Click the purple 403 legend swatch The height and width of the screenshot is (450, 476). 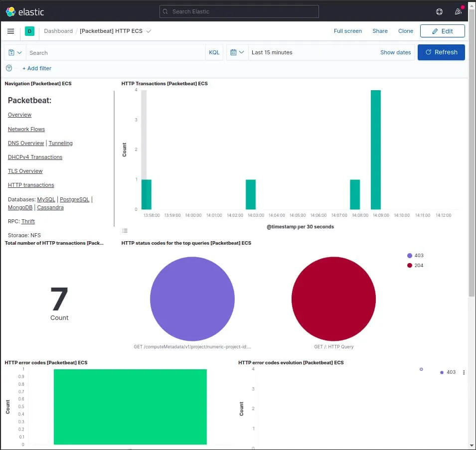point(410,256)
